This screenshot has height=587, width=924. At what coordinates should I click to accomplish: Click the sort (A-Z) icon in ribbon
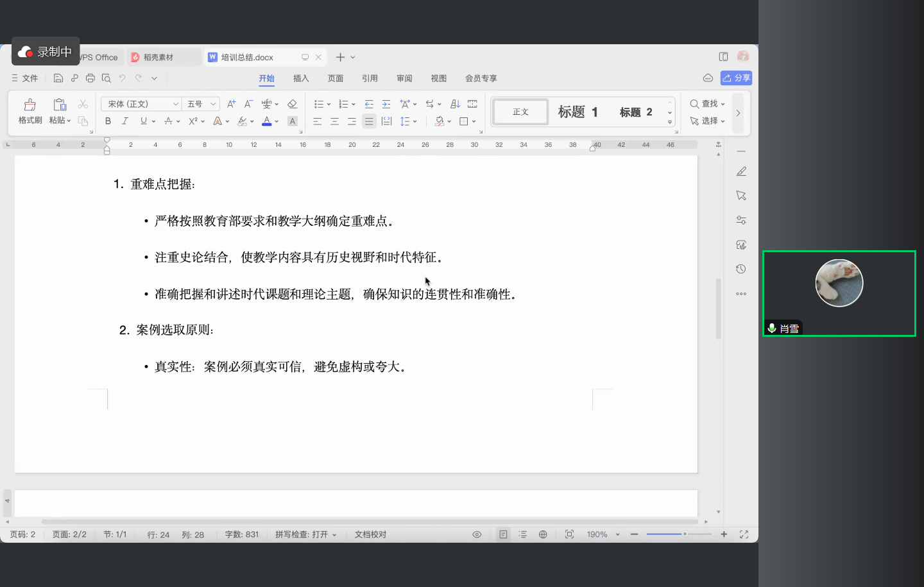click(x=455, y=104)
